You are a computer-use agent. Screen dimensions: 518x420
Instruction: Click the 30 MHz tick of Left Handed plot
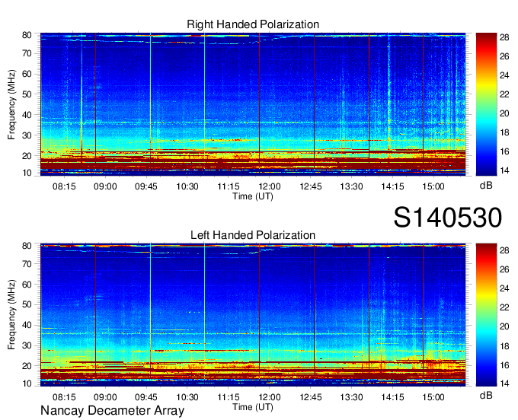pyautogui.click(x=27, y=345)
